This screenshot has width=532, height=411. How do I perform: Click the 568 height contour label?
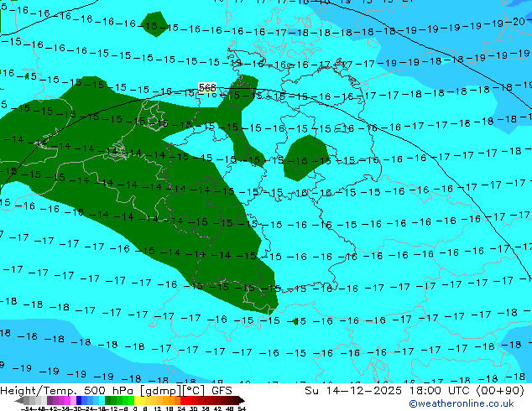click(x=207, y=87)
